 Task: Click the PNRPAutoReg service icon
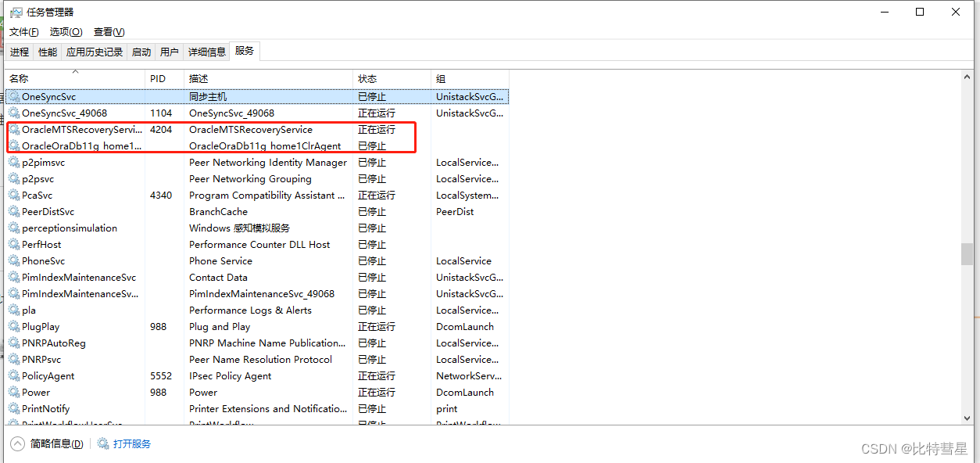tap(14, 343)
